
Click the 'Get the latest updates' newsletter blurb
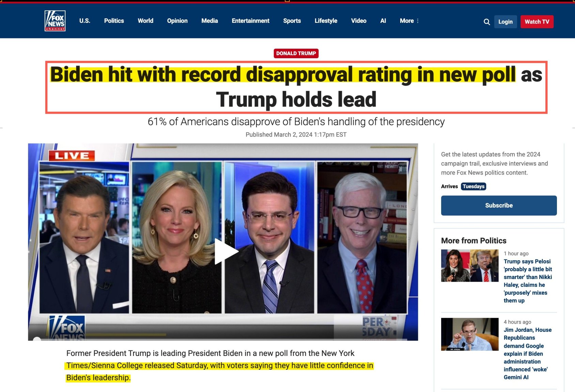(495, 163)
